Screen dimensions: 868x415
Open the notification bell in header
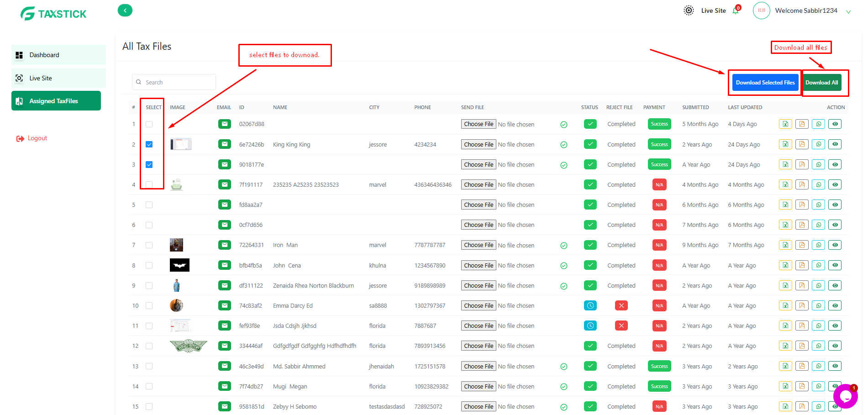pos(736,11)
